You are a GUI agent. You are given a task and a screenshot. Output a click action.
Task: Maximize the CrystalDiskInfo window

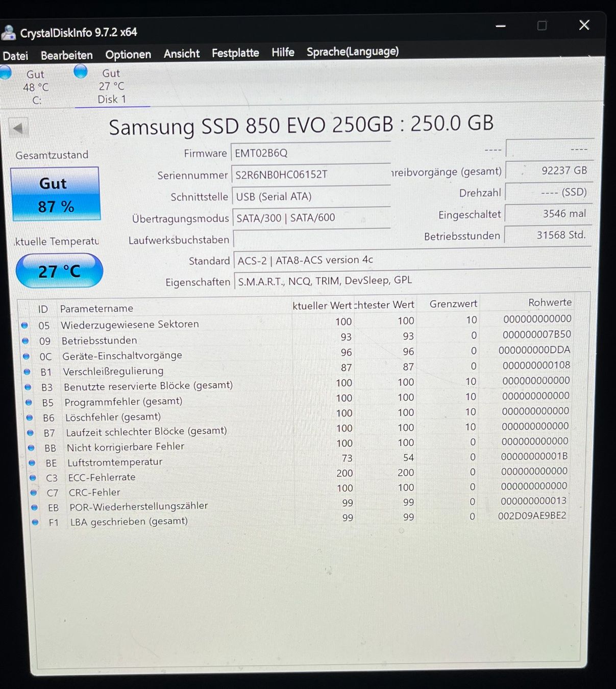(x=542, y=26)
